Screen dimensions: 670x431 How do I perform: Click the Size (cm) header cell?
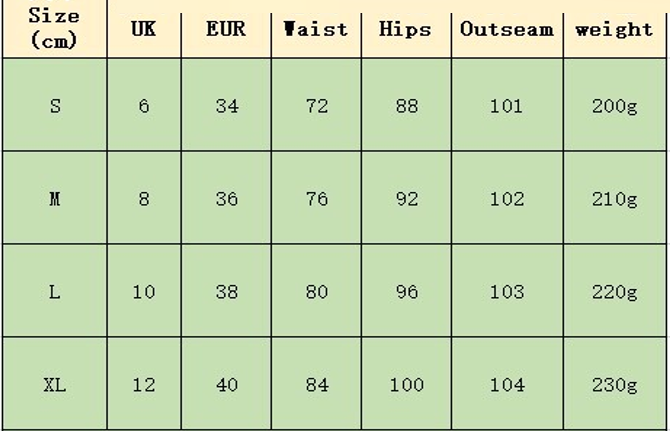click(54, 29)
